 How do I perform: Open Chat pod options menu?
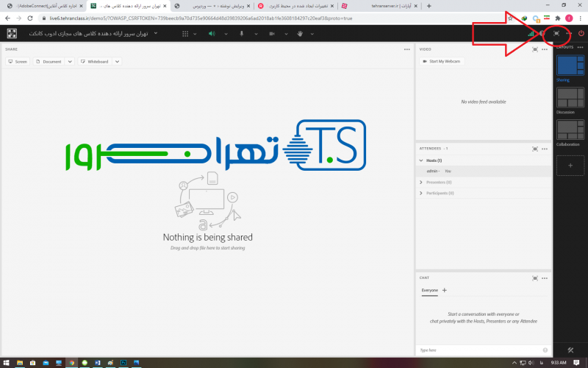[545, 277]
